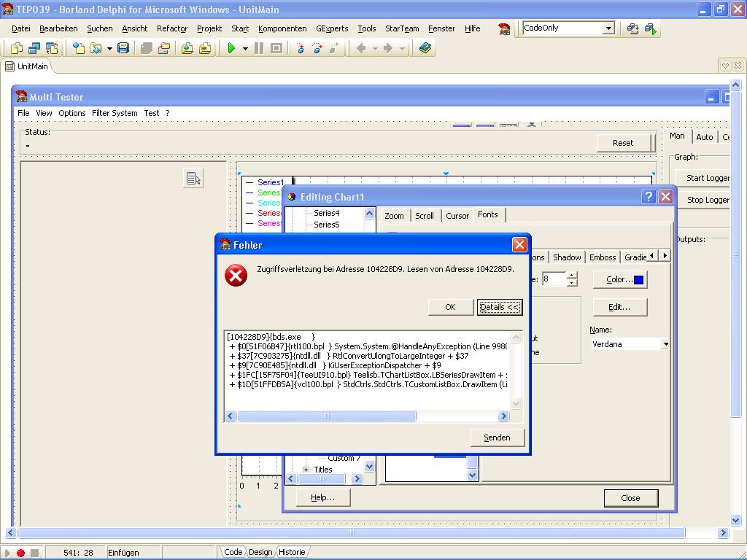Click the Open Project toolbar icon
747x560 pixels.
point(164,48)
